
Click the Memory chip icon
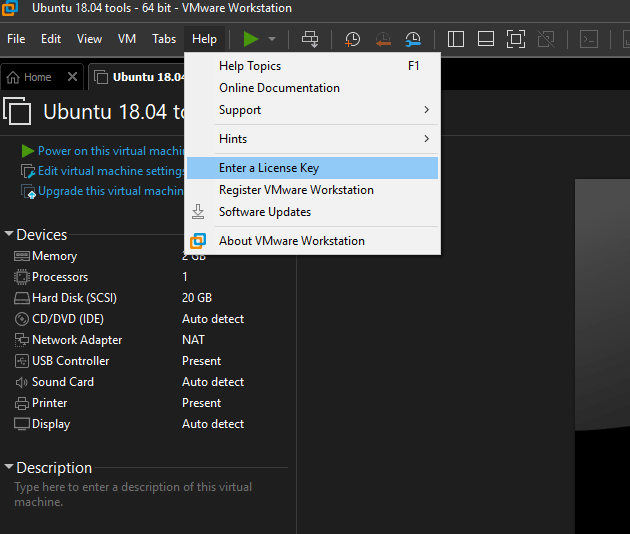(22, 256)
